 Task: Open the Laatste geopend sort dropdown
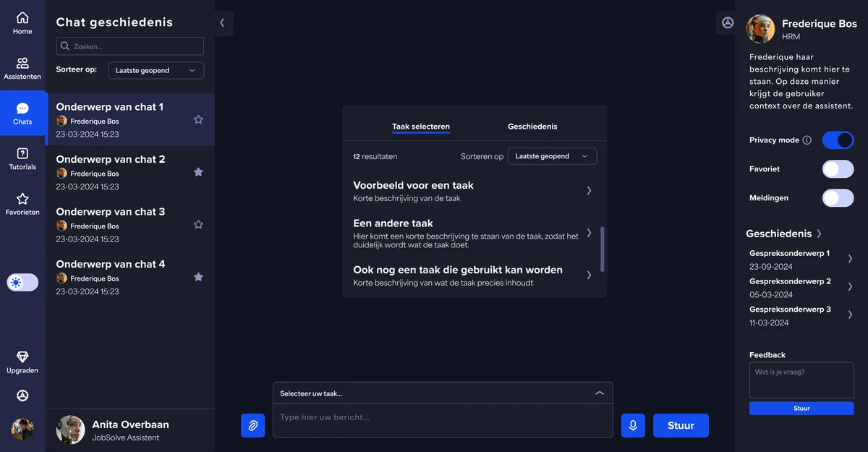(552, 155)
